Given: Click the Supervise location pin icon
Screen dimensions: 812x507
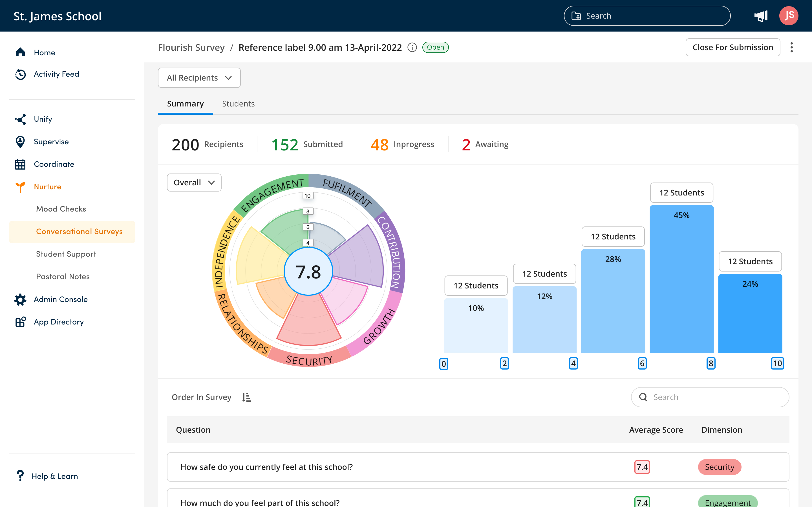Looking at the screenshot, I should 20,141.
